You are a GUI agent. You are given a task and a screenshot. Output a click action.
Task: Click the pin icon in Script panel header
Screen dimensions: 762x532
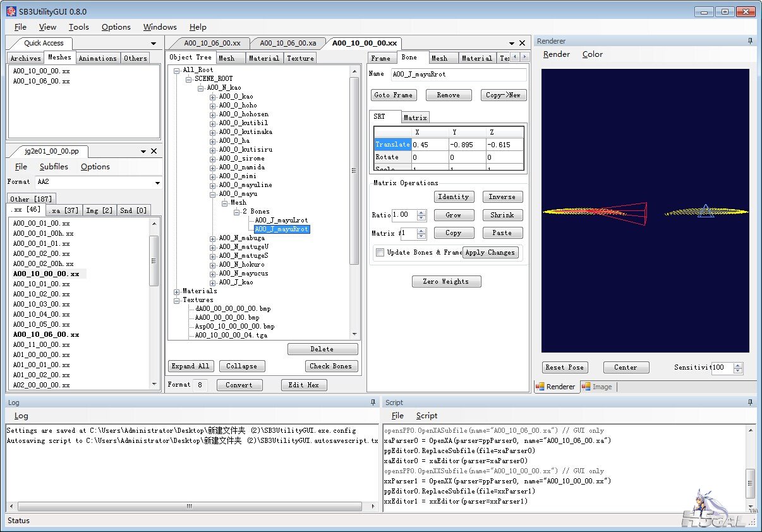tap(750, 402)
